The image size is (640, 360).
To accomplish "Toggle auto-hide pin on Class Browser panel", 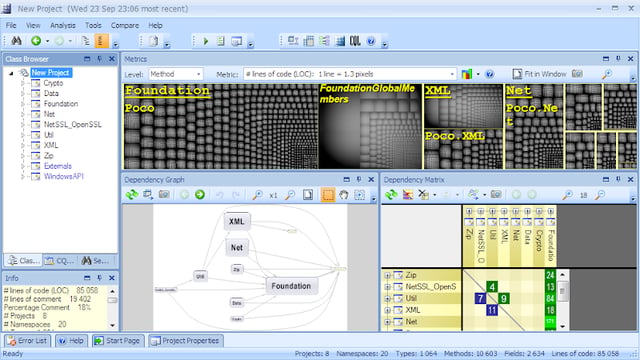I will coord(100,59).
